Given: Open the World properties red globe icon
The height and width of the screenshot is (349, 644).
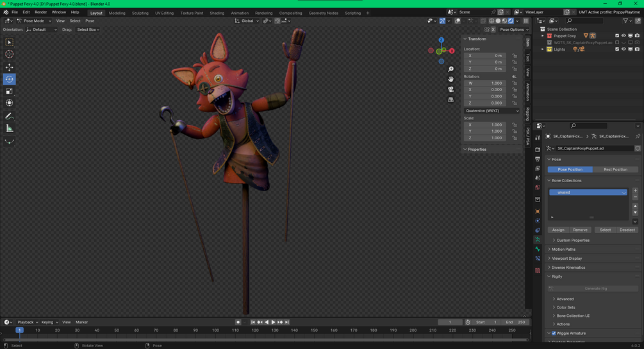Looking at the screenshot, I should pyautogui.click(x=538, y=187).
